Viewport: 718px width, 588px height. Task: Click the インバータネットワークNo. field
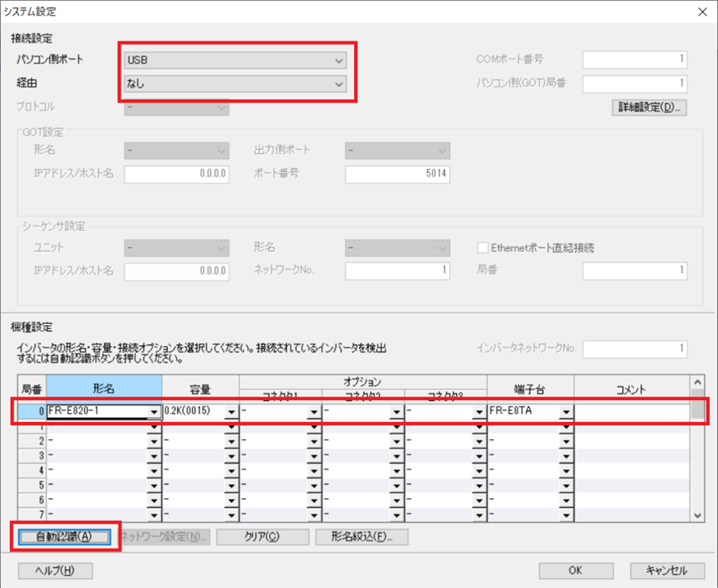coord(635,349)
